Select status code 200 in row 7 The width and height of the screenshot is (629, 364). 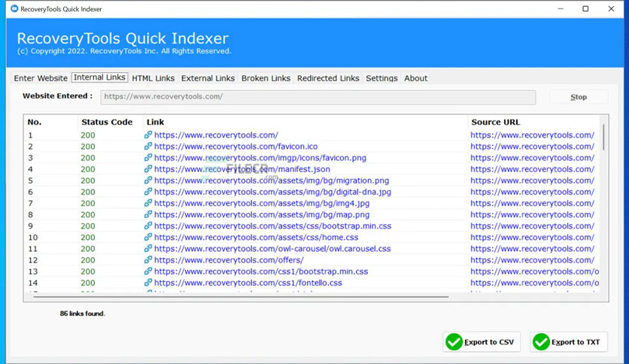(x=88, y=203)
